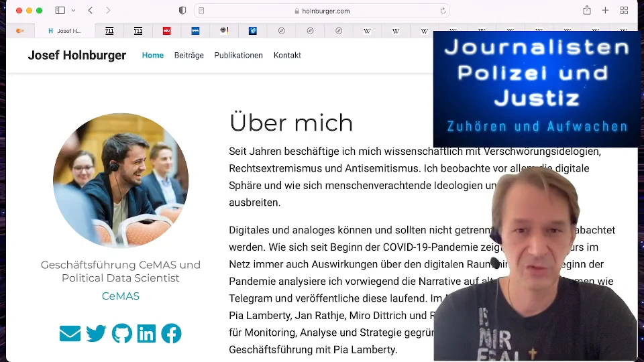644x362 pixels.
Task: Select the Josef H... tab
Action: pyautogui.click(x=65, y=31)
